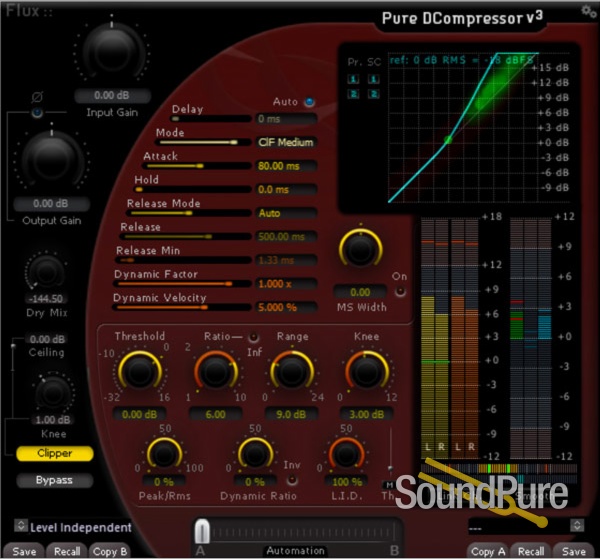Toggle the Ratio Inf button
600x559 pixels.
253,337
